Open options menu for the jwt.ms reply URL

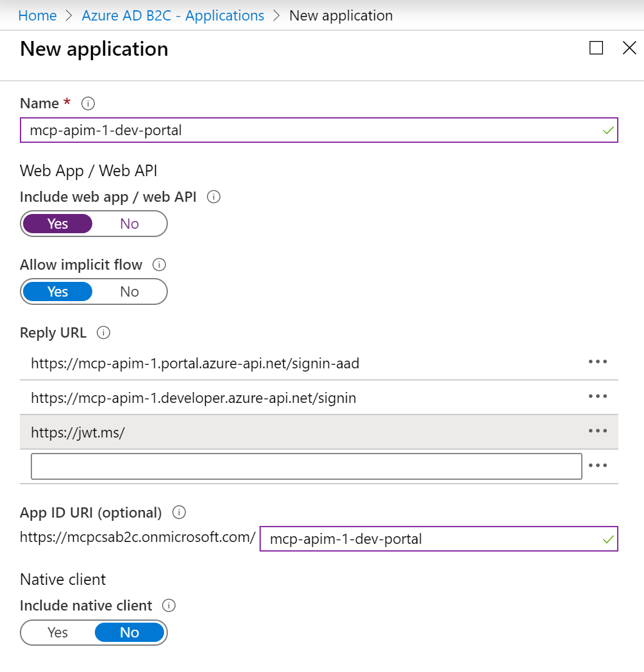[x=598, y=430]
